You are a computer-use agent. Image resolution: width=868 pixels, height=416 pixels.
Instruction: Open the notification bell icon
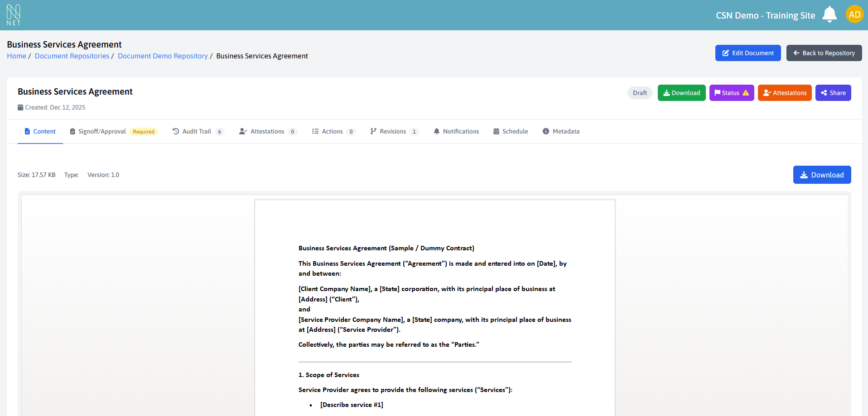829,14
